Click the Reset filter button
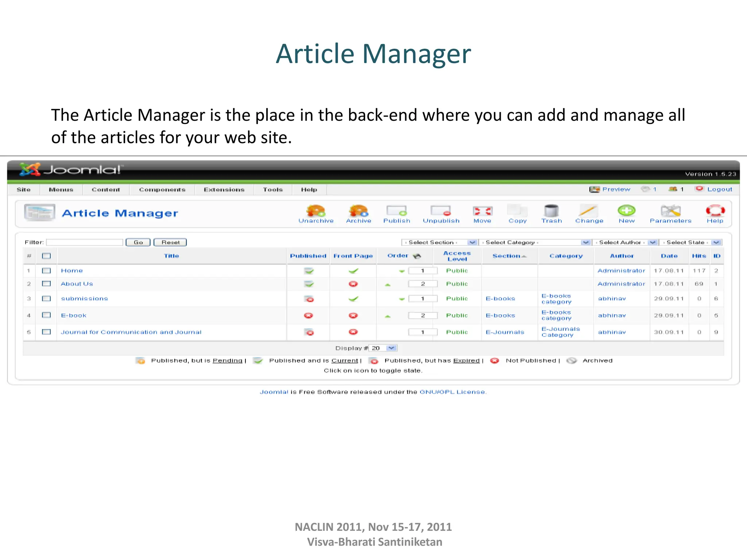The height and width of the screenshot is (560, 747). pos(170,242)
